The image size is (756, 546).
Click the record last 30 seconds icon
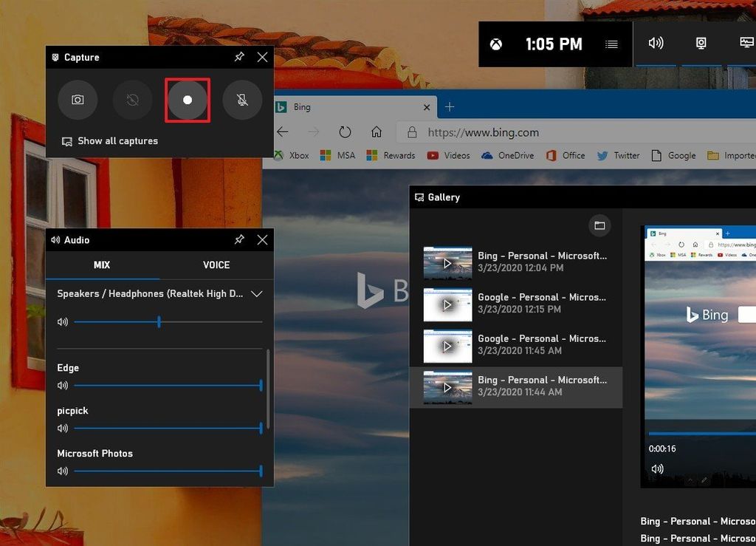pyautogui.click(x=133, y=100)
